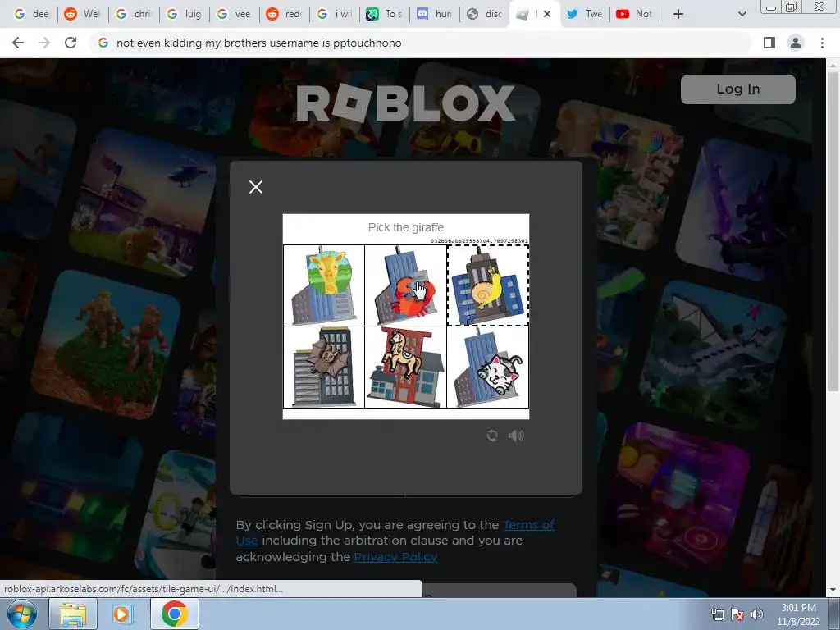
Task: Open the Action Center flag icon
Action: [x=737, y=614]
